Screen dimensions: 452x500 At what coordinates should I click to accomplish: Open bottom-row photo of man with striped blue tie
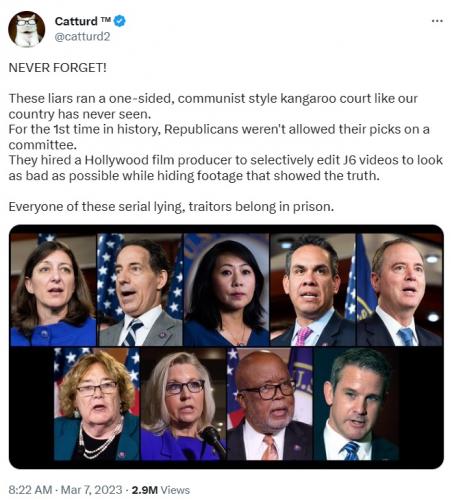tap(356, 404)
